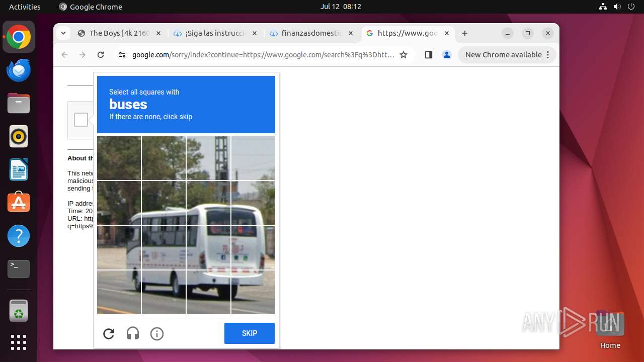Viewport: 644px width, 362px height.
Task: Select captcha tile with bus side body panel
Action: [x=164, y=247]
